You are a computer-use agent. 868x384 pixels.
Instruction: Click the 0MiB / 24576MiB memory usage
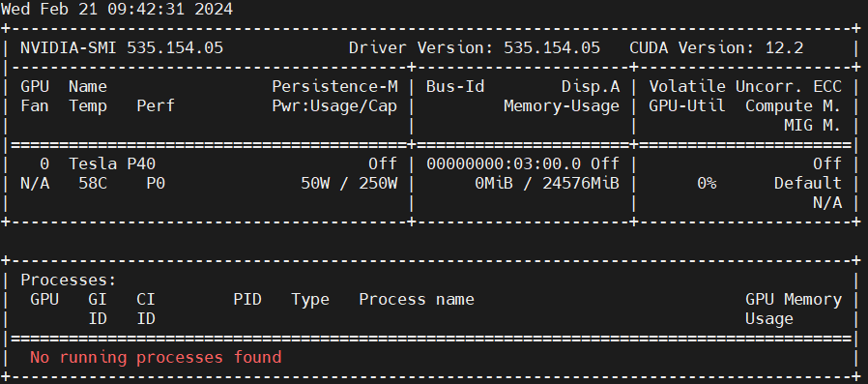click(547, 183)
